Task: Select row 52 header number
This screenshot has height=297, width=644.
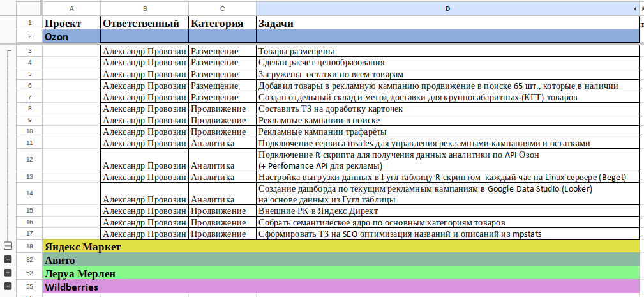Action: click(x=29, y=273)
